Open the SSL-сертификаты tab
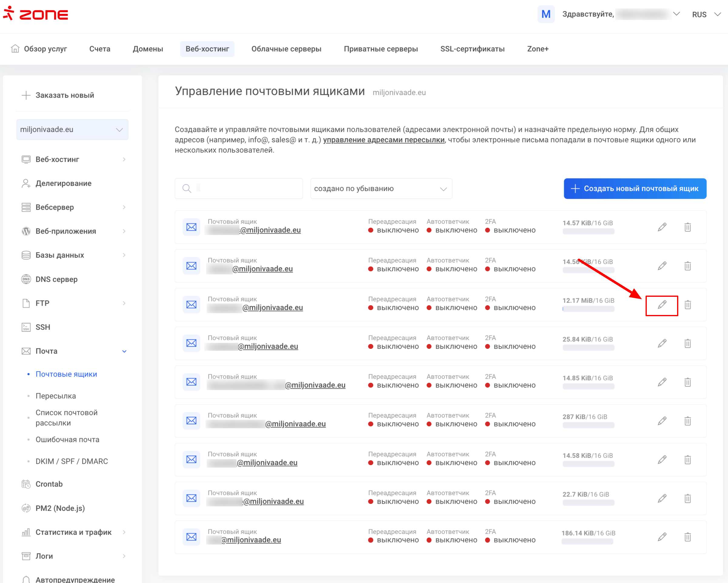Screen dimensions: 728x583 click(472, 49)
